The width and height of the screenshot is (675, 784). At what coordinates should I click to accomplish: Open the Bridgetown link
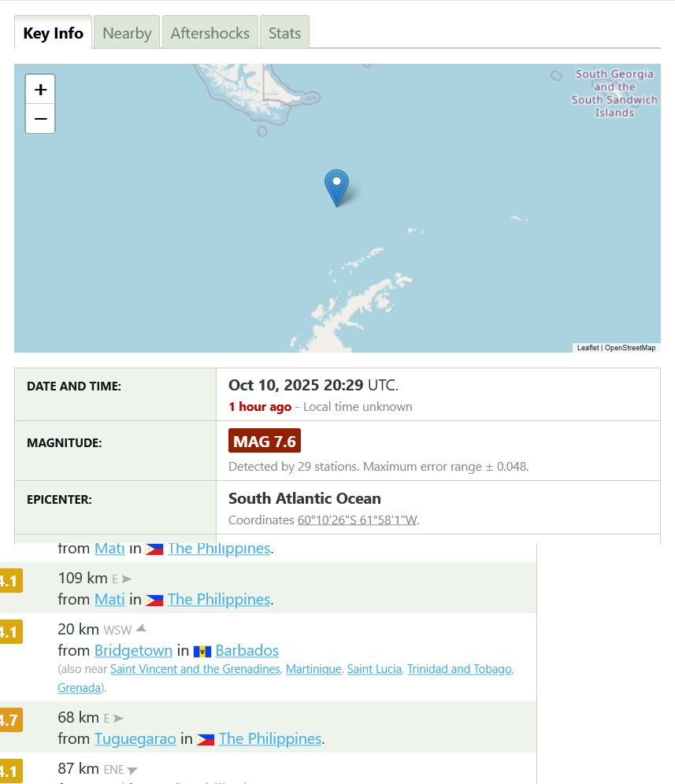[134, 650]
